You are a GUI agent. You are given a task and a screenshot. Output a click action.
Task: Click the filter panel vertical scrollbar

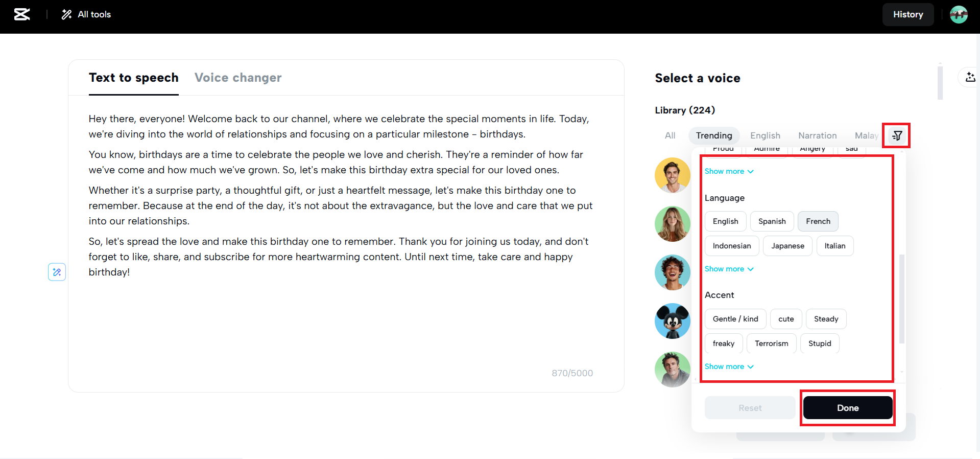901,299
